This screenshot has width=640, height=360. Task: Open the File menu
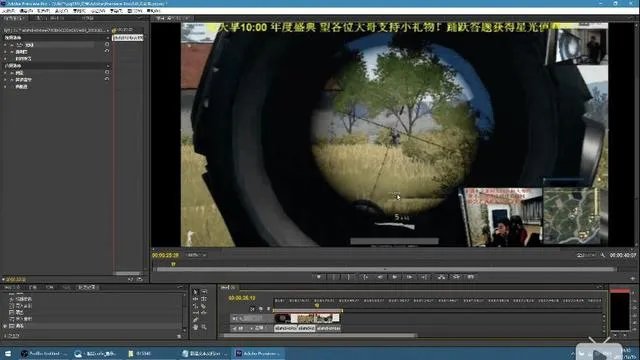click(x=8, y=11)
